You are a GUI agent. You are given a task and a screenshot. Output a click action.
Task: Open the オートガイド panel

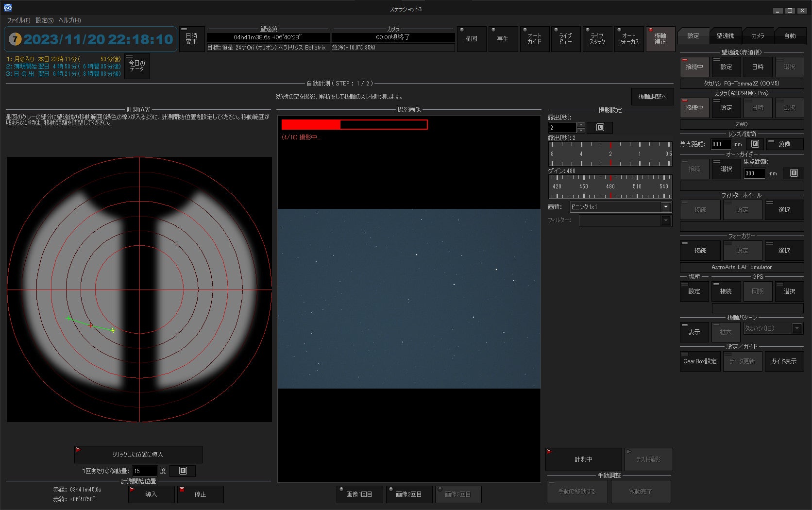point(534,39)
